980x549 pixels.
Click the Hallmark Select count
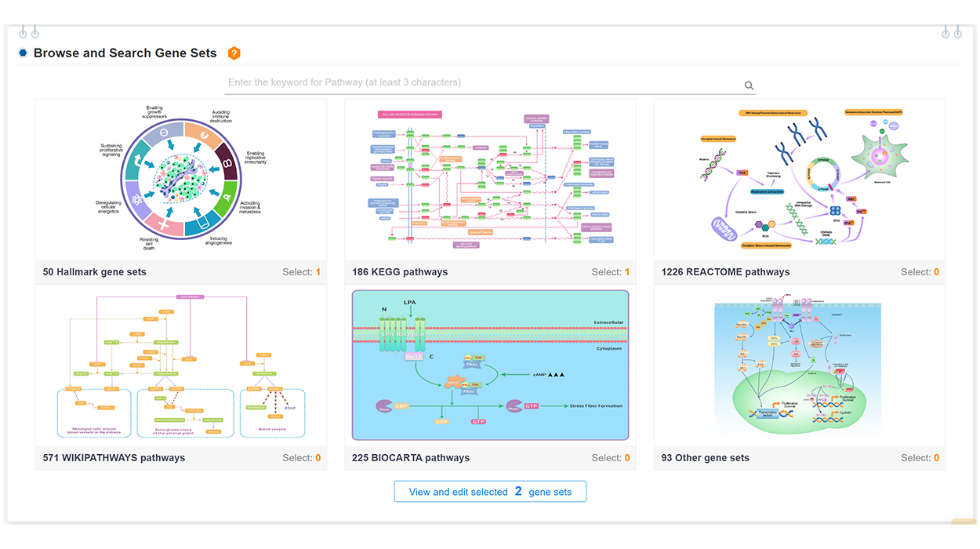coord(302,272)
